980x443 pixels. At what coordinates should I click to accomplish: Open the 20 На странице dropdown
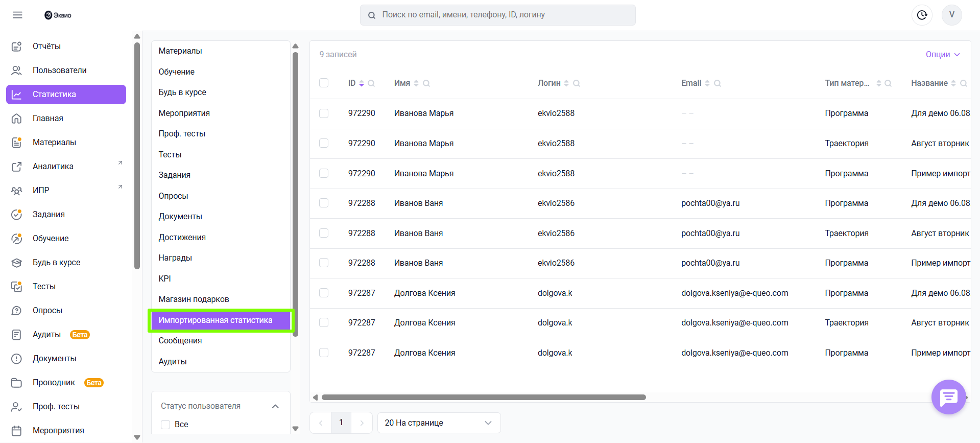click(x=438, y=423)
